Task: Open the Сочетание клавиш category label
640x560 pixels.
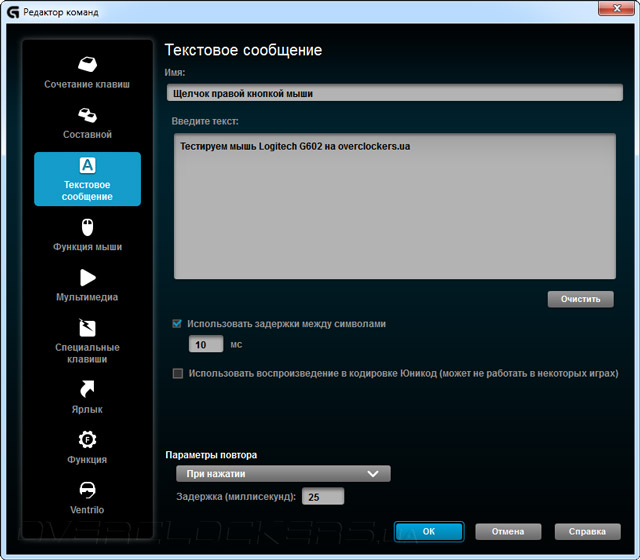Action: (87, 84)
